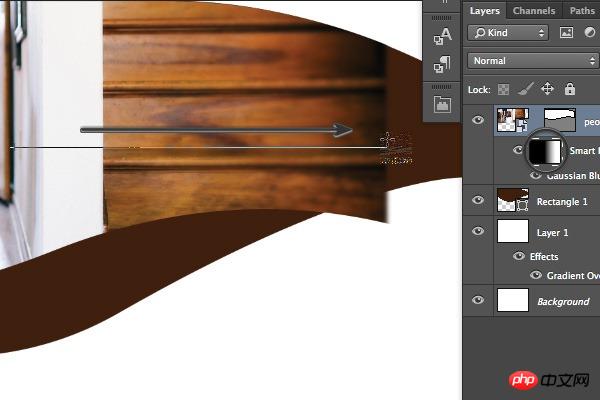
Task: Select the top layer's vector mask thumbnail
Action: point(560,120)
